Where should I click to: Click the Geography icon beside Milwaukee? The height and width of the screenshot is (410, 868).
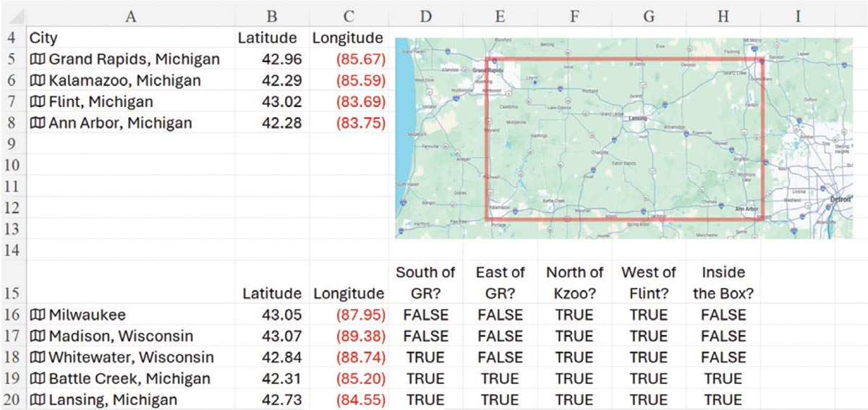point(37,315)
